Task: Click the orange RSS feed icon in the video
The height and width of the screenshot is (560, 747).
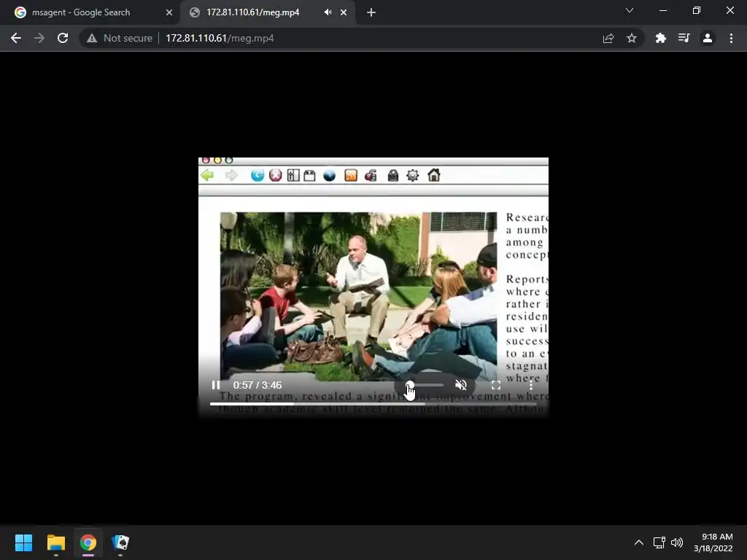Action: [x=351, y=175]
